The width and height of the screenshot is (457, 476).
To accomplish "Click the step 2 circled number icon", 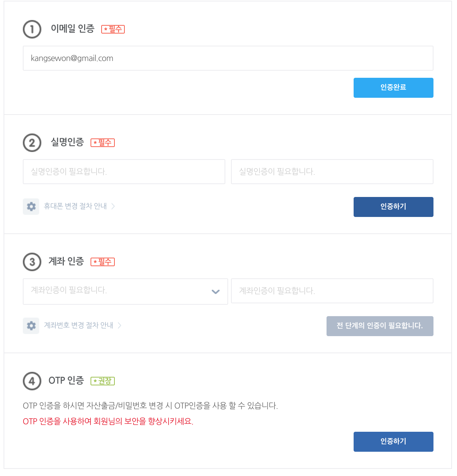I will click(x=32, y=143).
